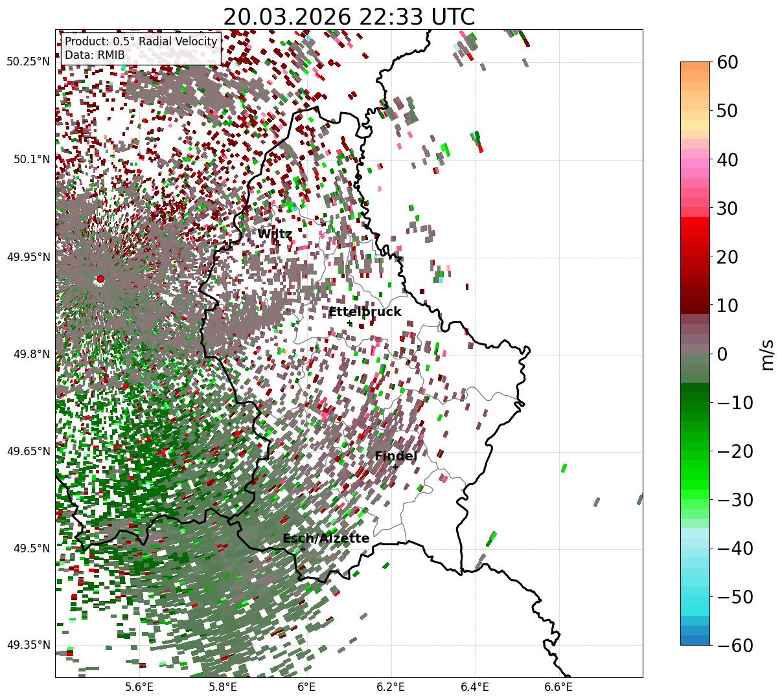Image resolution: width=782 pixels, height=700 pixels.
Task: Click the 6.2°E longitude tick label
Action: 391,686
